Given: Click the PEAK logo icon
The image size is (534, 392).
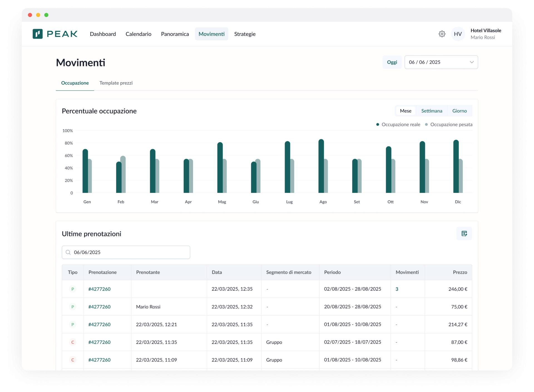Looking at the screenshot, I should [x=38, y=34].
